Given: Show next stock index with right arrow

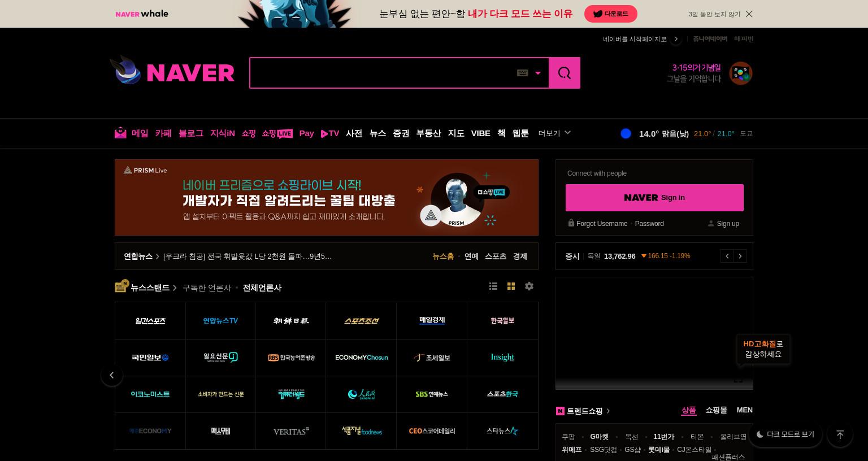Looking at the screenshot, I should (x=740, y=256).
